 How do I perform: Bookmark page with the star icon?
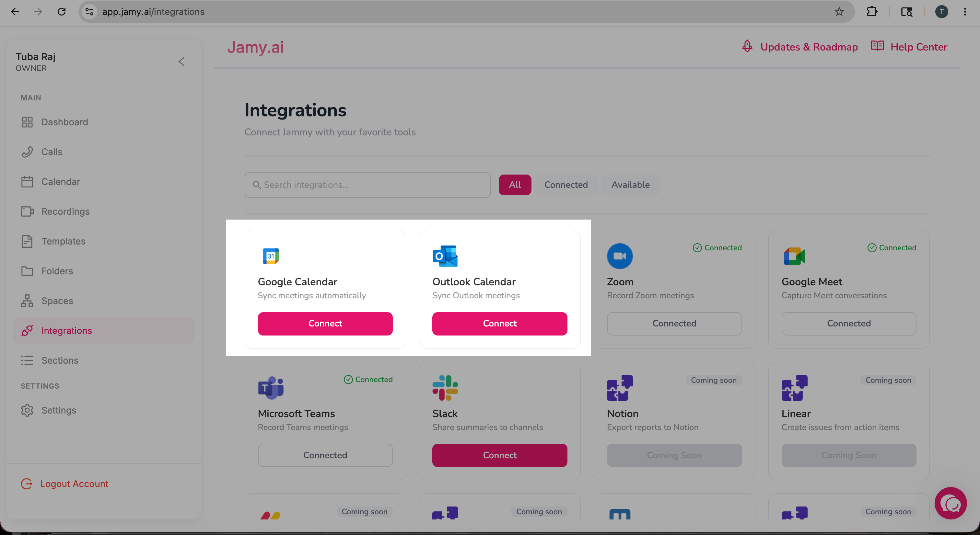point(839,12)
